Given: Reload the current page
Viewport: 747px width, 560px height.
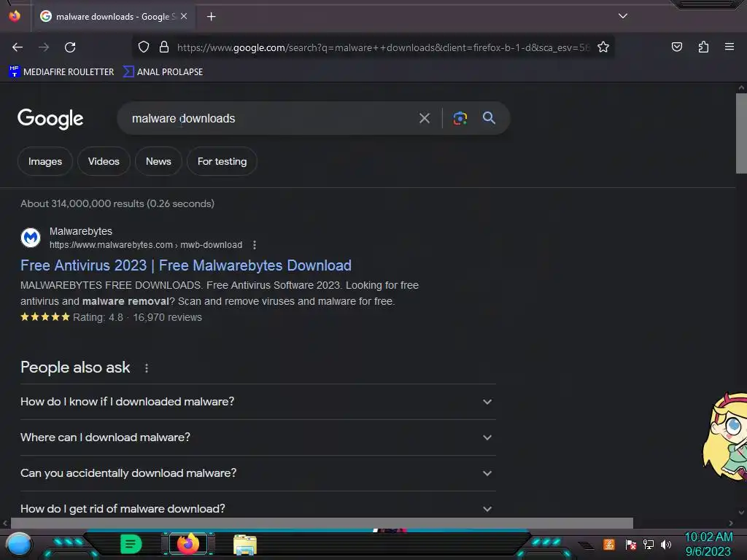Looking at the screenshot, I should (x=70, y=47).
